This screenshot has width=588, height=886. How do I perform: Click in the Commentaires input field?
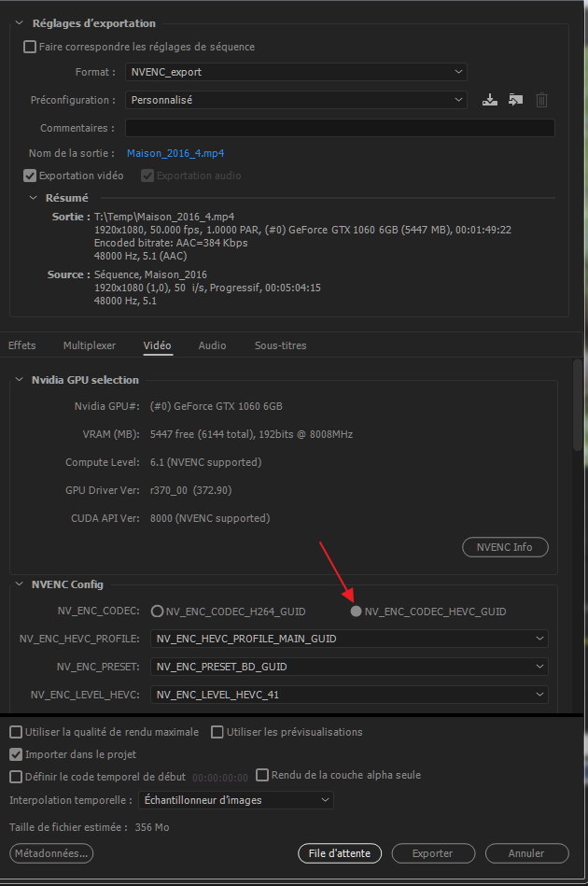340,128
